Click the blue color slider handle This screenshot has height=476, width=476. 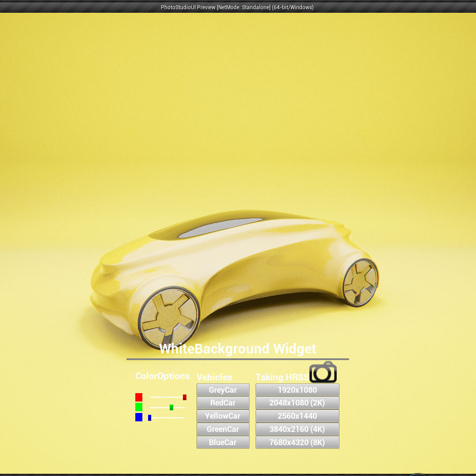click(149, 418)
